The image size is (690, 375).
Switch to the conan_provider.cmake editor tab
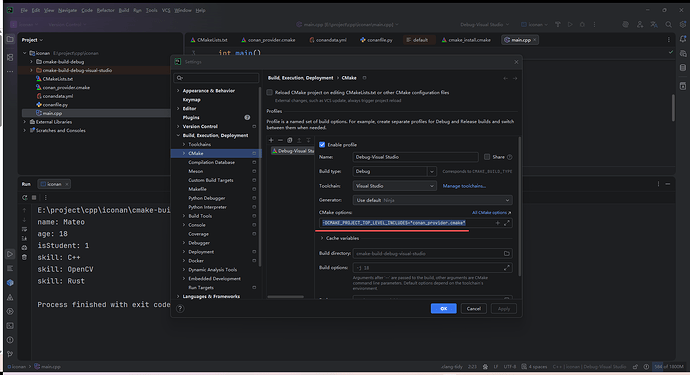[x=268, y=40]
